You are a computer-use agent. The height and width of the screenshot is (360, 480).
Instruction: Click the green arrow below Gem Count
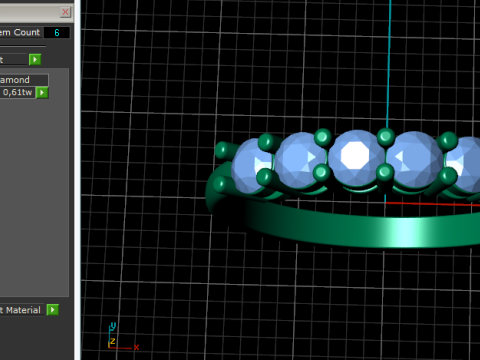[35, 60]
